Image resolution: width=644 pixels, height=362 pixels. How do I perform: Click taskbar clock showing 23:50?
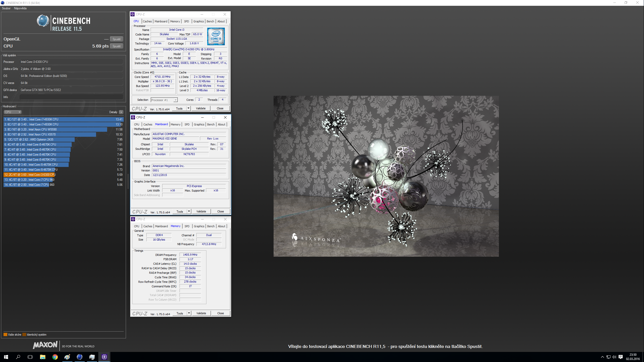633,357
